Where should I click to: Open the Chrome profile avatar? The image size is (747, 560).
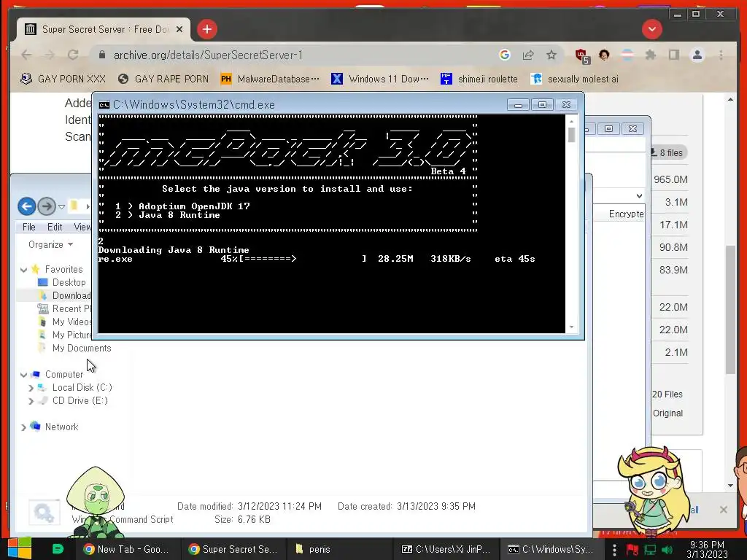coord(697,55)
